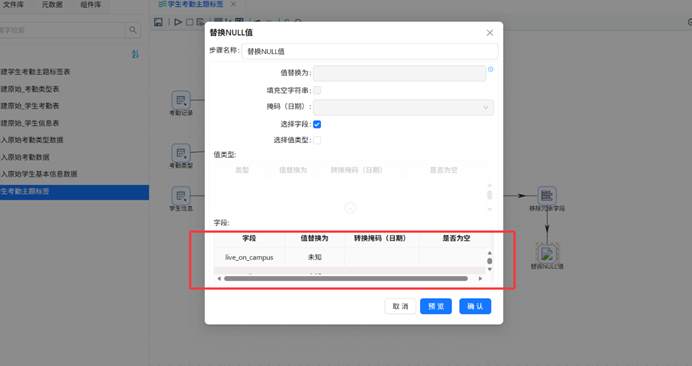
Task: Select the 替换NULL值 node on the canvas
Action: click(547, 253)
